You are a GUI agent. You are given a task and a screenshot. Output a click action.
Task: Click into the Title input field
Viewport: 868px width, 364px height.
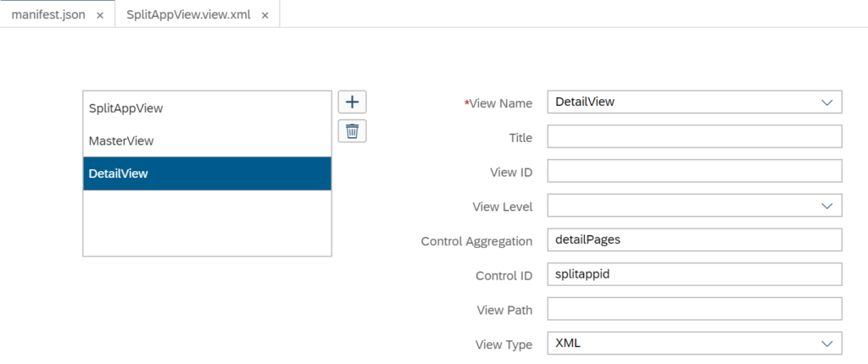click(x=695, y=136)
